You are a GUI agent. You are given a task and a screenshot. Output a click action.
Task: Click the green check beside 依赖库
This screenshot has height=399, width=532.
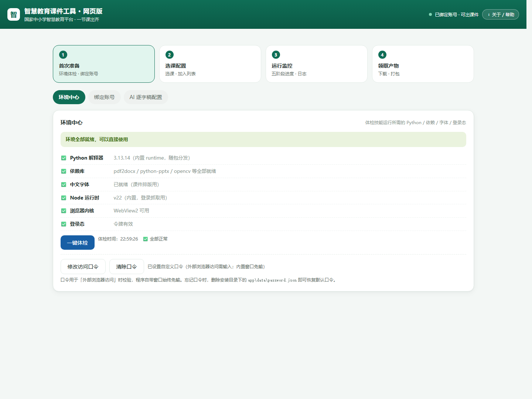coord(64,171)
